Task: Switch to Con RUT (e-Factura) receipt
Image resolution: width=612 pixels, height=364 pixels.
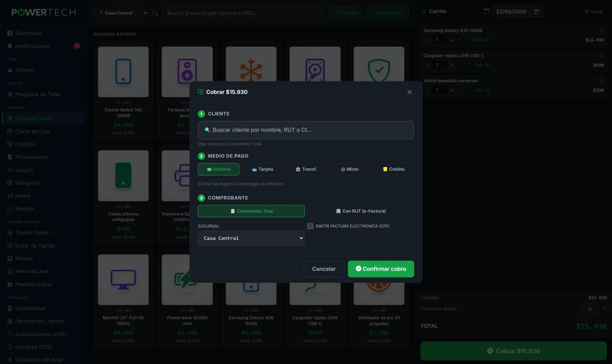Action: [361, 211]
